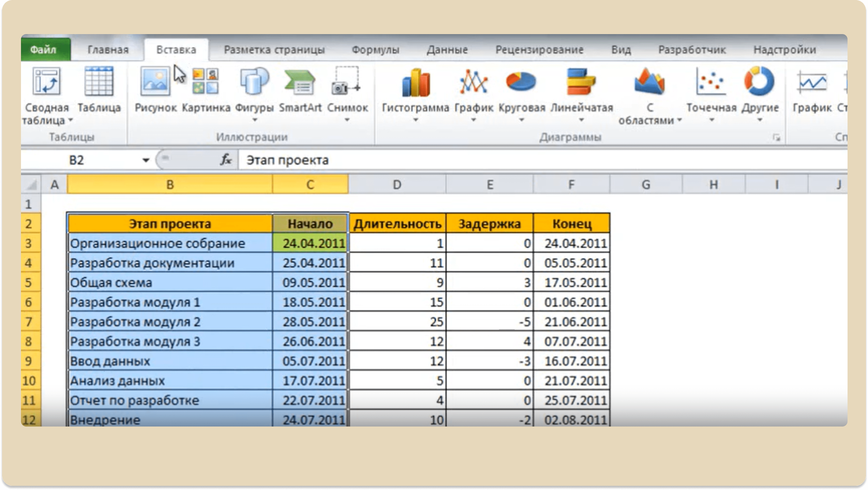This screenshot has width=868, height=490.
Task: Open the Name Box dropdown arrow
Action: (146, 160)
